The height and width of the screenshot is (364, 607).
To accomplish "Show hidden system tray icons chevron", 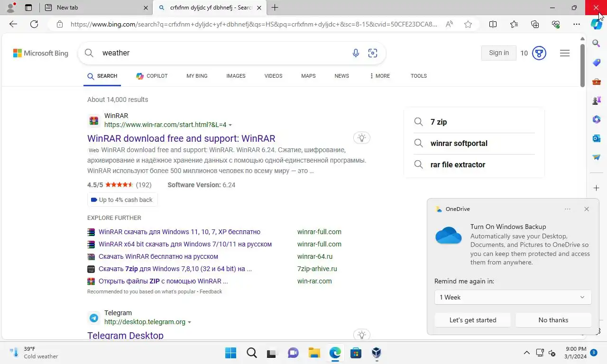I will point(526,353).
